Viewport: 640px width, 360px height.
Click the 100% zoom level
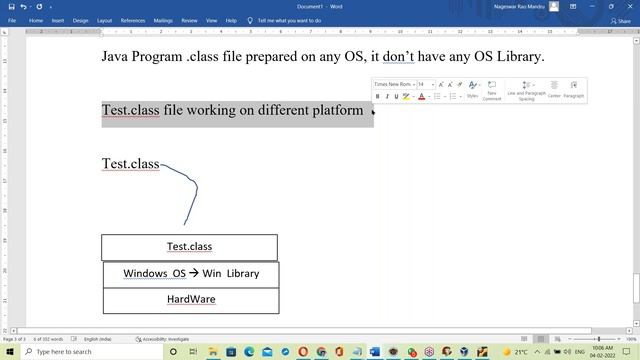point(631,339)
